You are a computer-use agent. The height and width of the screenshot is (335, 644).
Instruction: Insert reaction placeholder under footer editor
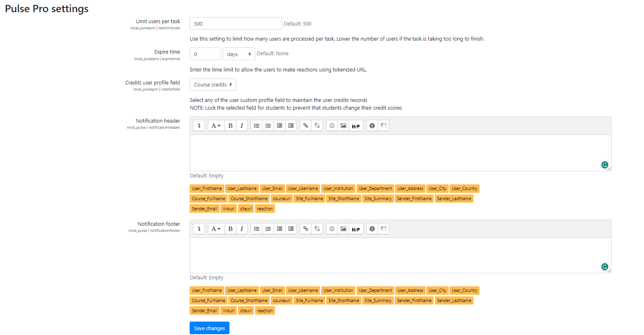265,311
